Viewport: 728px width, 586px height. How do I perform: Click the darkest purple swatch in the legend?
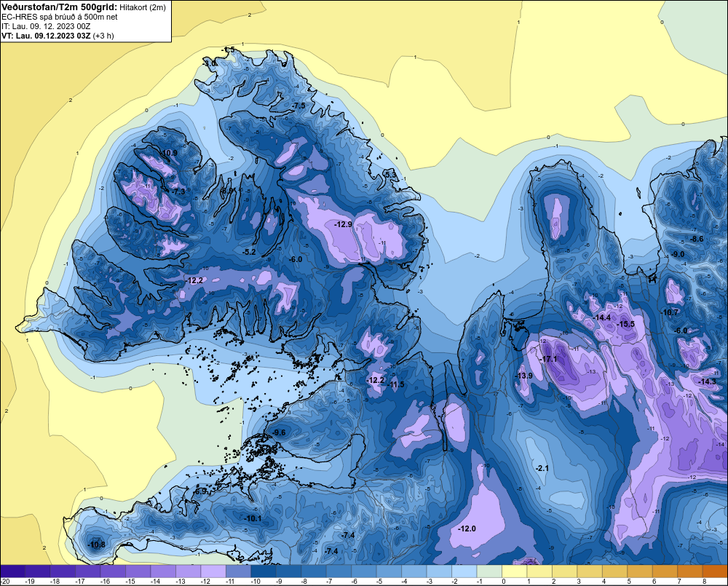tap(12, 571)
